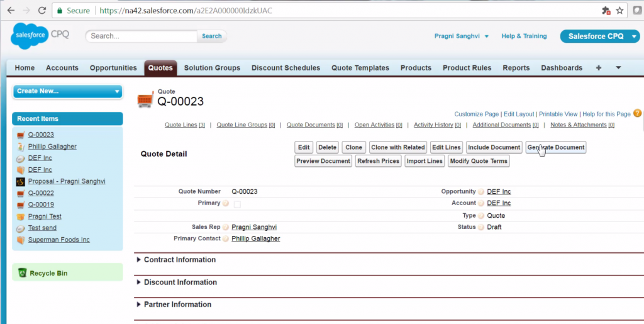
Task: Click the folder icon beside Superman Foods Inc
Action: (x=21, y=240)
